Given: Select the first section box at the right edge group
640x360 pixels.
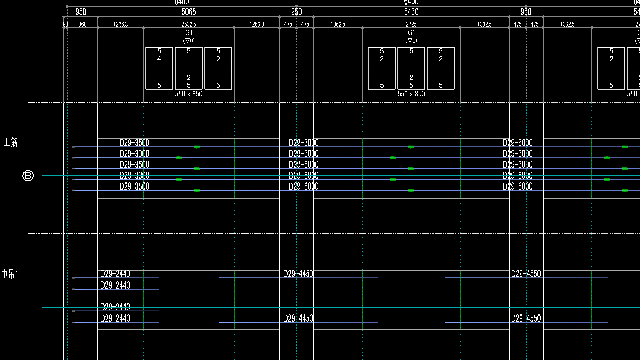Looking at the screenshot, I should 611,69.
